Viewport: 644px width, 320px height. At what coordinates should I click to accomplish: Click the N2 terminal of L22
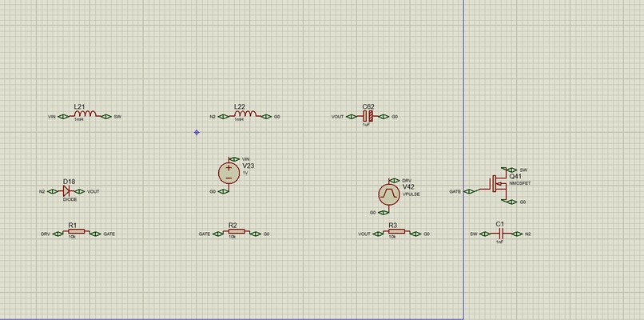(224, 117)
